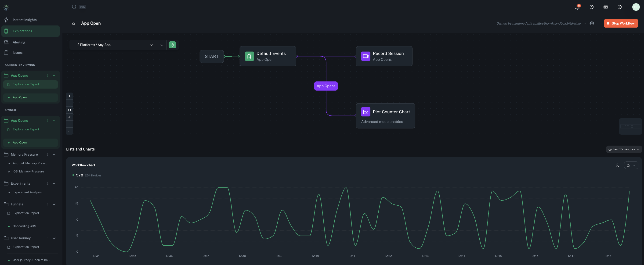
Task: Click the 578 series legend dot
Action: [73, 175]
